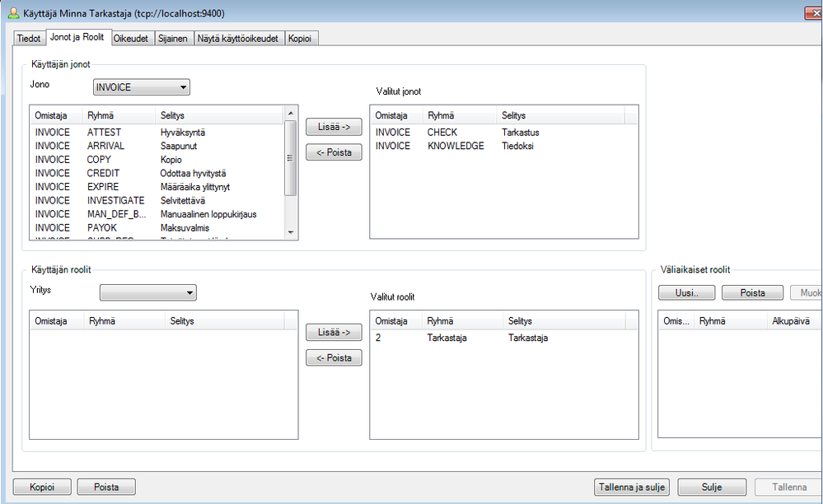Screen dimensions: 823x504
Task: Click the Uusi.. temporary role button
Action: point(686,293)
